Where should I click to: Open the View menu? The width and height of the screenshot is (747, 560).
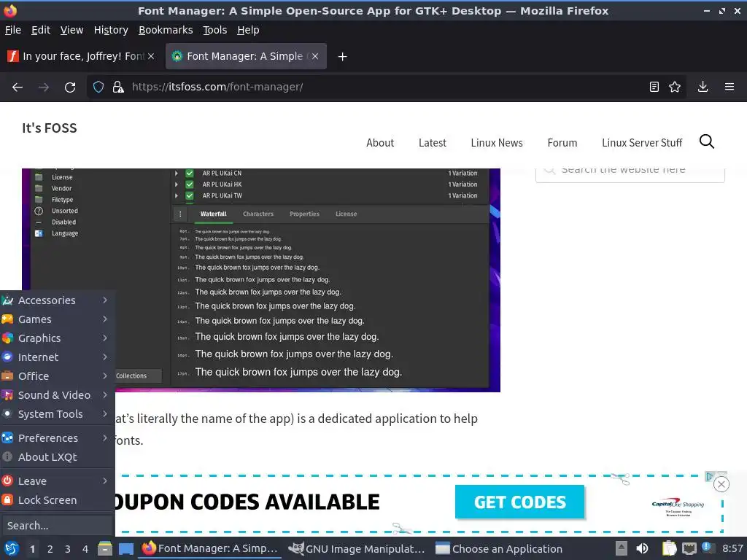[71, 30]
